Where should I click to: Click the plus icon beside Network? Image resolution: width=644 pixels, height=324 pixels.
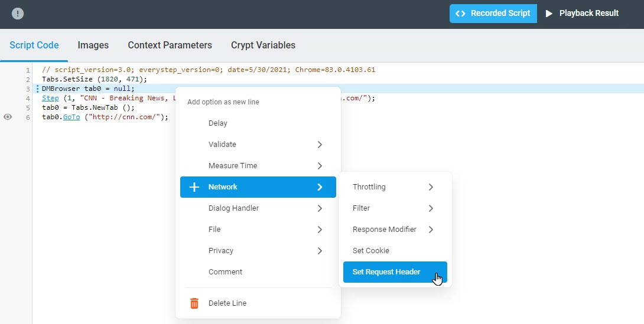[x=194, y=187]
